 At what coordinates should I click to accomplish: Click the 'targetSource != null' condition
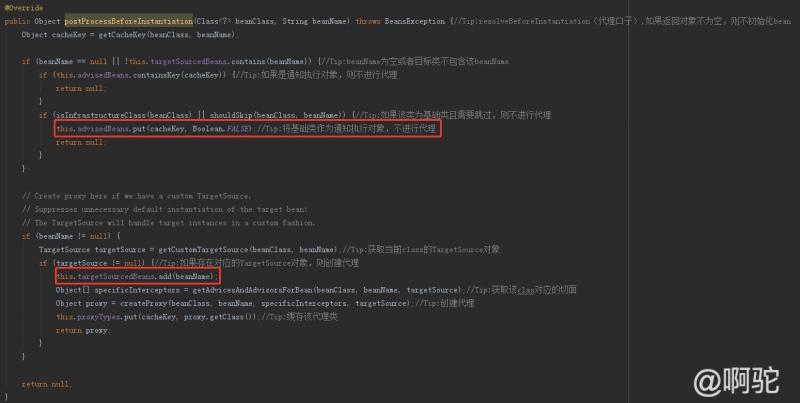tap(99, 263)
